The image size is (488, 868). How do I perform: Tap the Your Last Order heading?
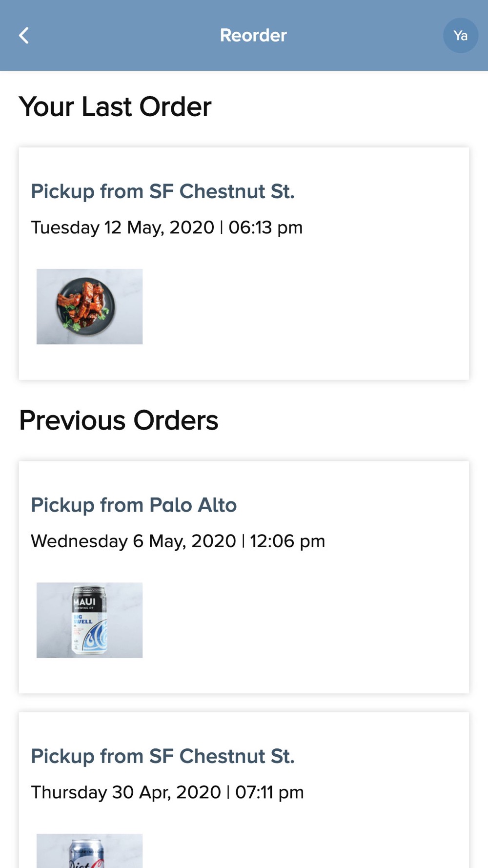[x=115, y=107]
